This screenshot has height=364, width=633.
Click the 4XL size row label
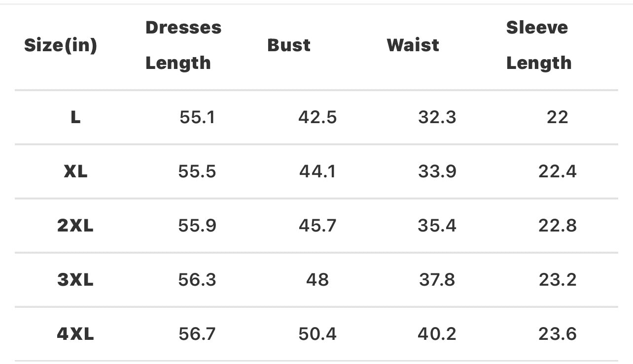(x=75, y=334)
